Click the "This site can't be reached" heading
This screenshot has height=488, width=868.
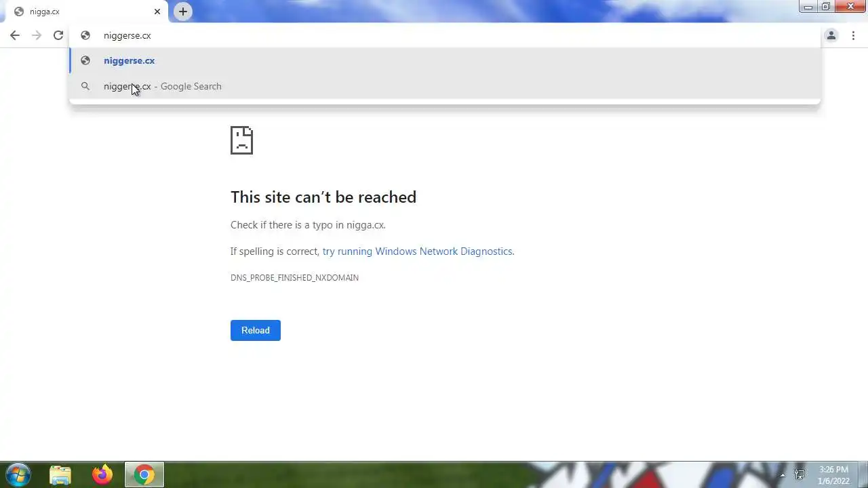[x=323, y=197]
